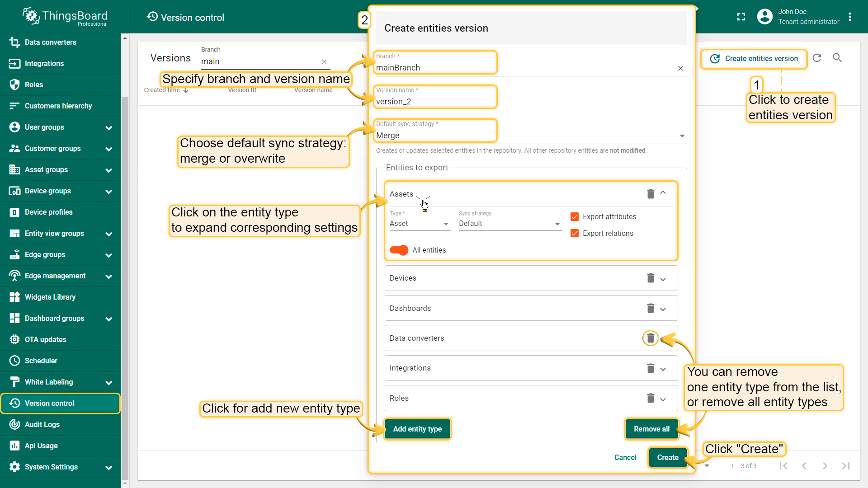Viewport: 868px width, 488px height.
Task: Open Audit Logs page
Action: click(x=61, y=425)
